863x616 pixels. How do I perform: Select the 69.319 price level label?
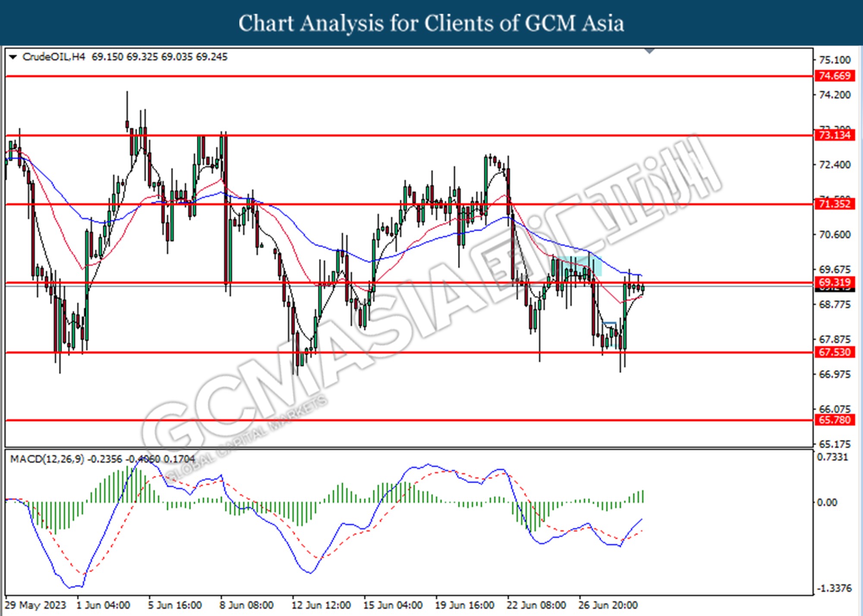click(835, 283)
